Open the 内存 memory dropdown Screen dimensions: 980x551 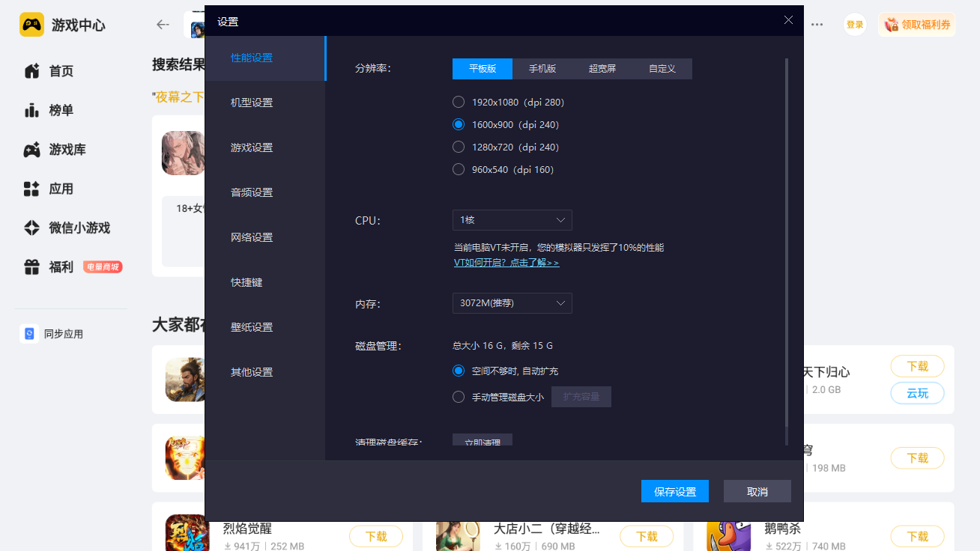tap(512, 303)
